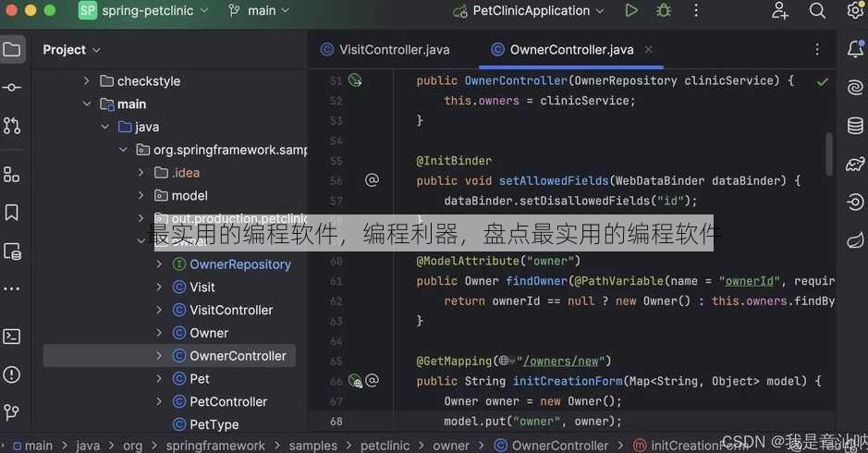Select OwnerRepository in project tree
868x453 pixels.
(240, 264)
